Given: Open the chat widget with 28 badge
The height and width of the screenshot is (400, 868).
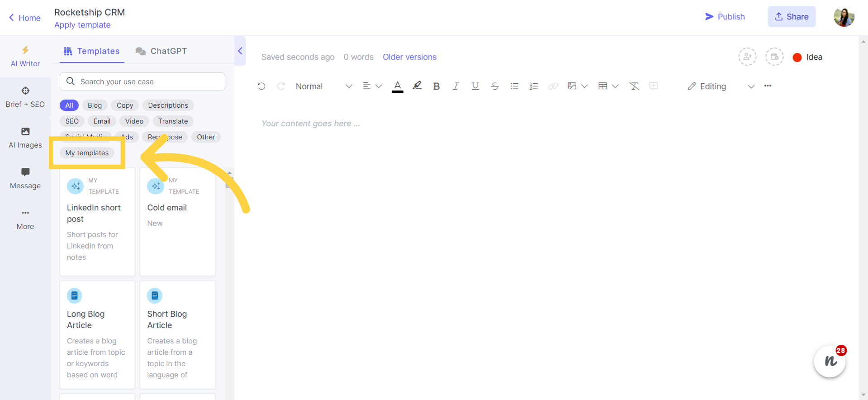Looking at the screenshot, I should pos(830,361).
